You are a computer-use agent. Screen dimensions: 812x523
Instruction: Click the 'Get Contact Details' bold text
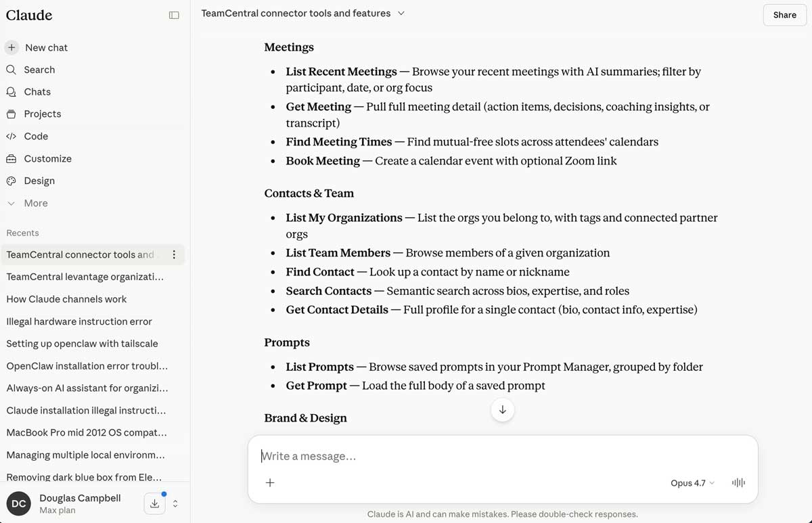(337, 310)
